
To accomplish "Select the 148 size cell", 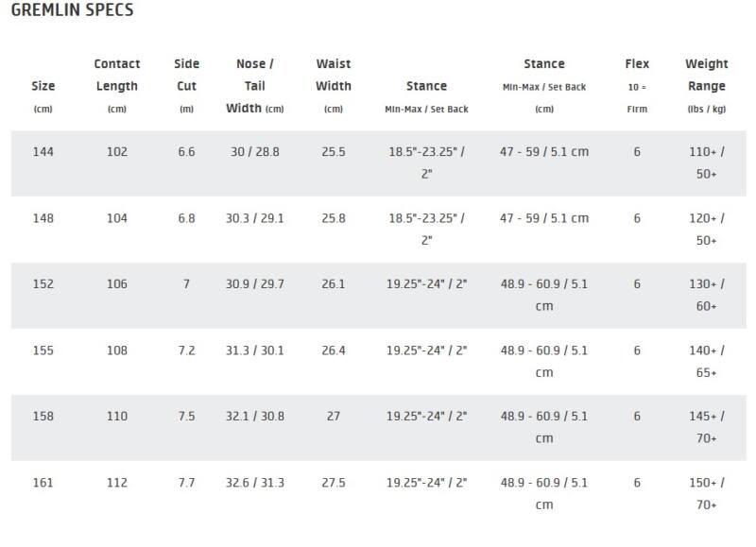I will 43,218.
